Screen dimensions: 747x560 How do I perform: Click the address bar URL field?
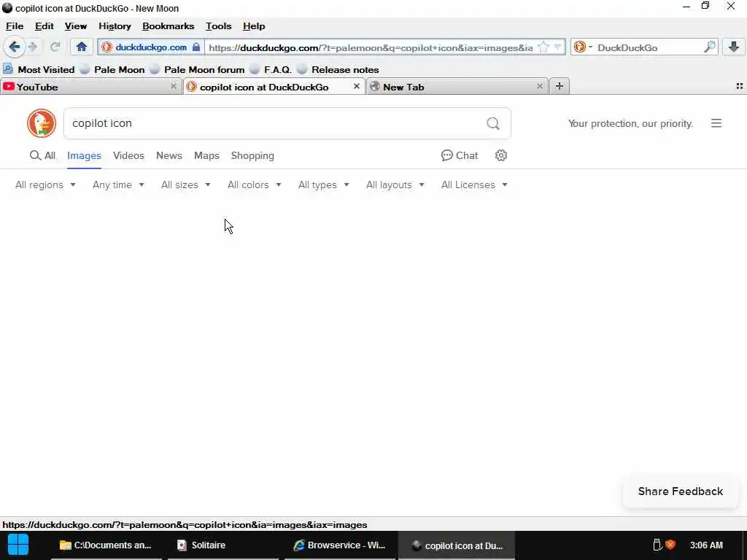pyautogui.click(x=371, y=47)
